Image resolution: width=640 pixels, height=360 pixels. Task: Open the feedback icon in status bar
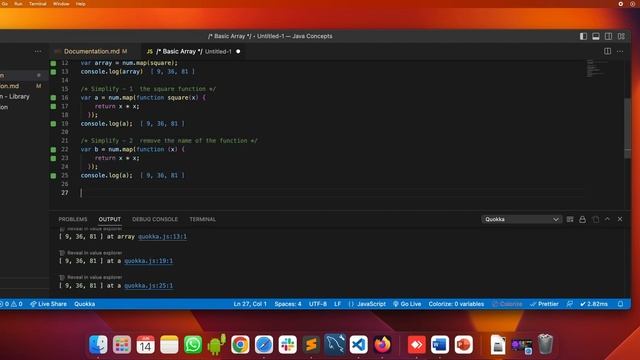[570, 304]
